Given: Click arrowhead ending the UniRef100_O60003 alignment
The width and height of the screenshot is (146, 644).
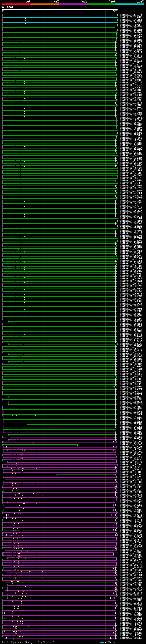Looking at the screenshot, I should 78,445.
